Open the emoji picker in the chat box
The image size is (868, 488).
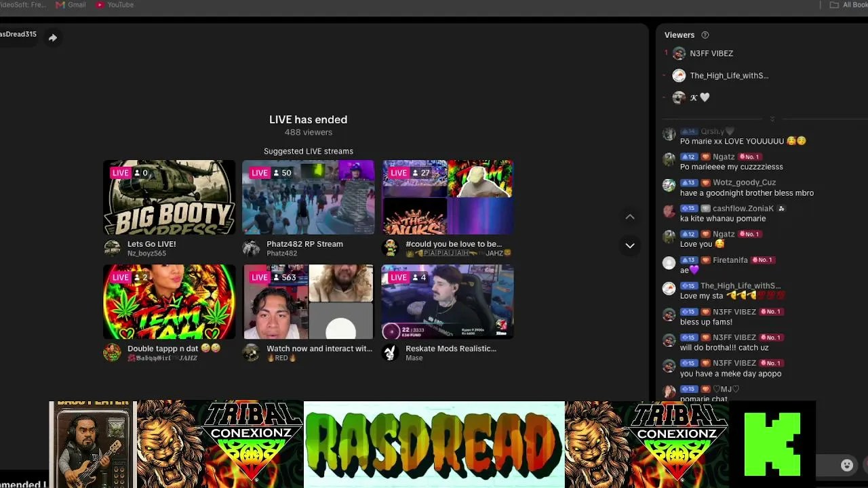click(x=847, y=465)
